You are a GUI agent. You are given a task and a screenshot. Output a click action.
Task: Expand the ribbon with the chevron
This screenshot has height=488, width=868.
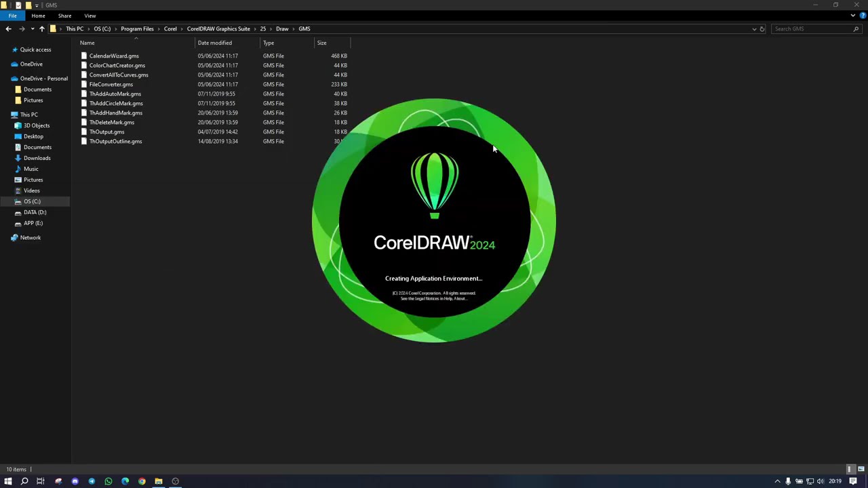[853, 16]
